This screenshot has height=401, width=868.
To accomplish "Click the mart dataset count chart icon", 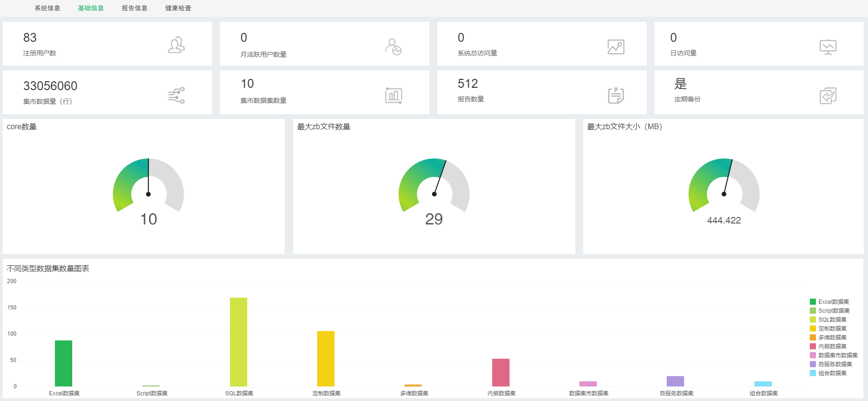I will tap(393, 95).
